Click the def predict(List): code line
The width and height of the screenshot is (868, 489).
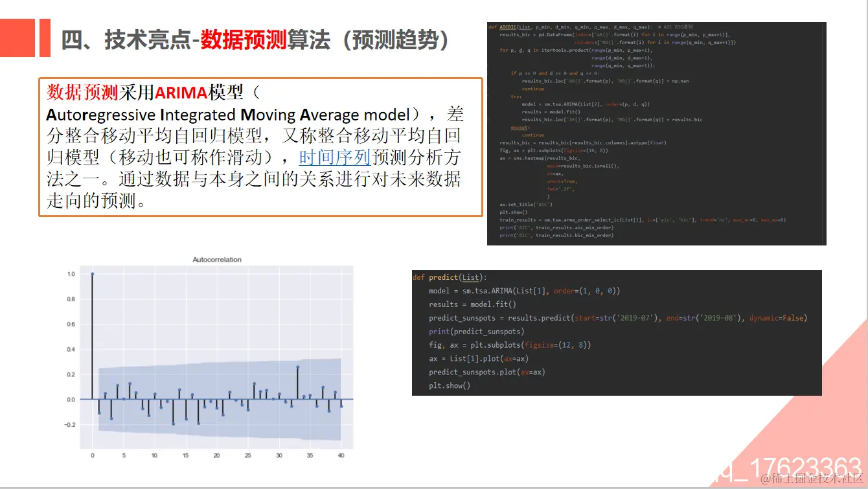coord(450,277)
